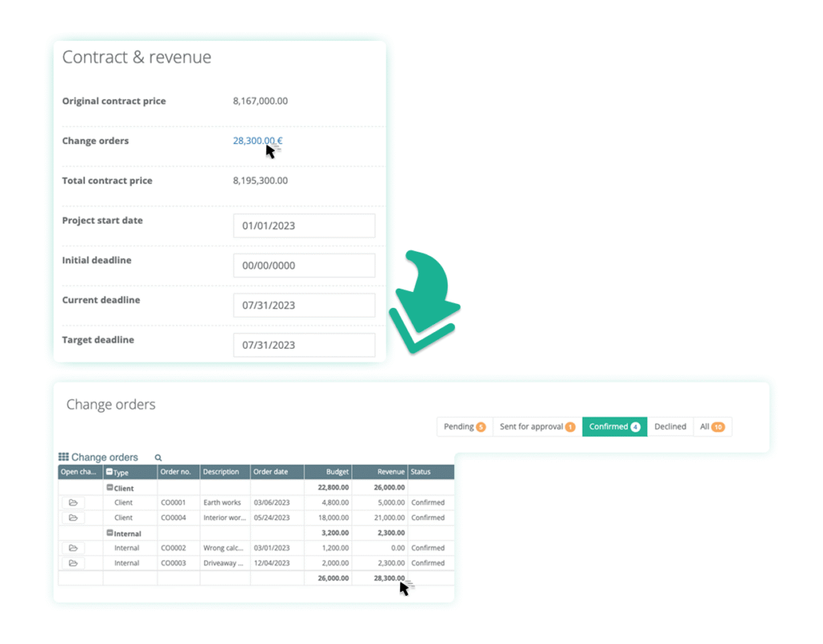Image resolution: width=823 pixels, height=644 pixels.
Task: Click the All filter count badge
Action: point(719,426)
